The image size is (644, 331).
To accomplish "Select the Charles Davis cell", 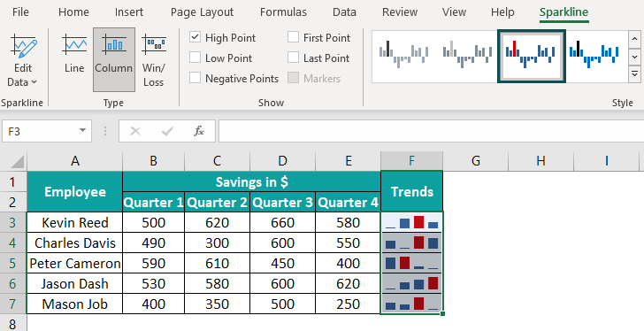I will click(74, 242).
